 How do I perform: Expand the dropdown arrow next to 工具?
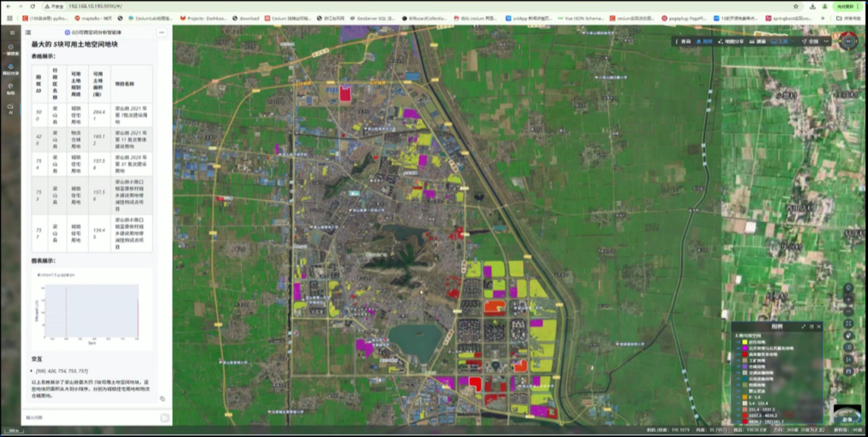(793, 41)
